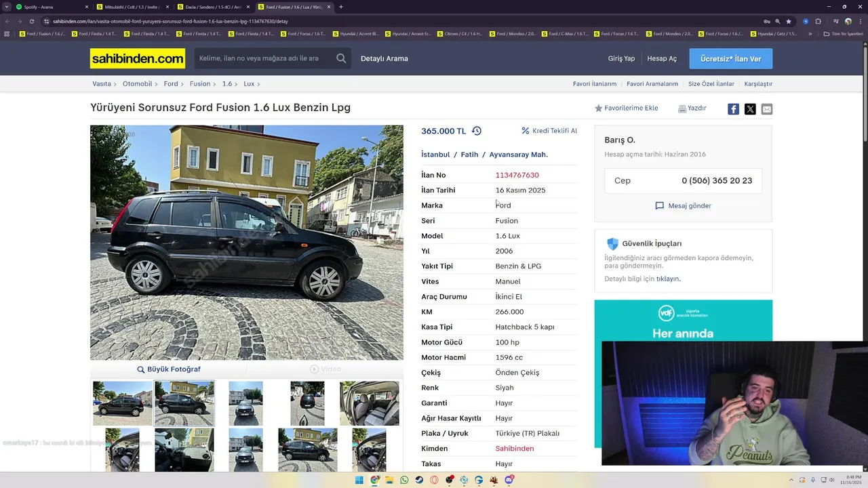Open Size Özel İlanlar

pyautogui.click(x=711, y=84)
